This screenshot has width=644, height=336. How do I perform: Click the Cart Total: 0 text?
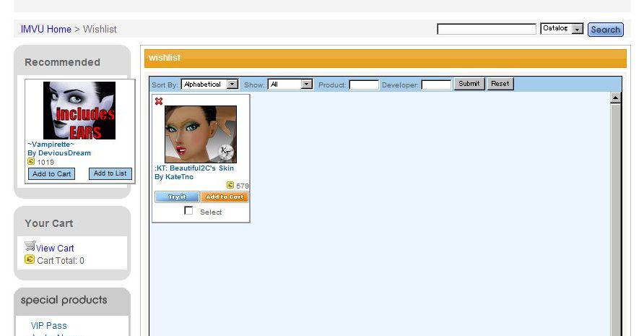(x=61, y=261)
